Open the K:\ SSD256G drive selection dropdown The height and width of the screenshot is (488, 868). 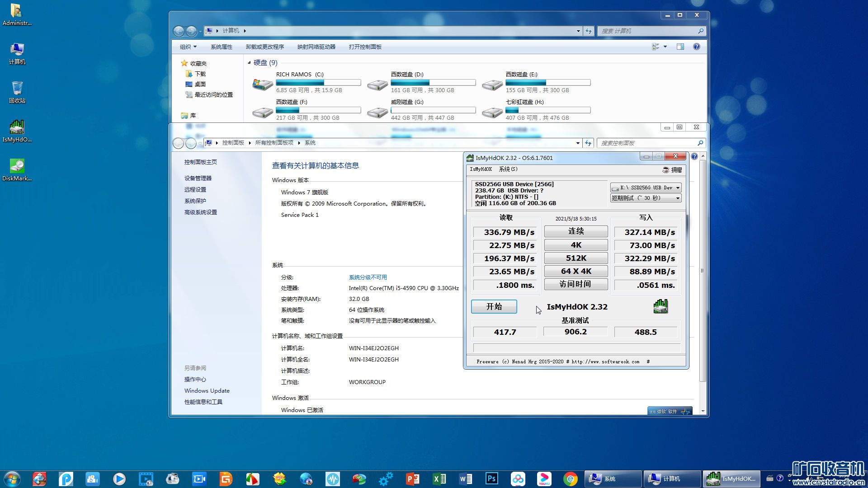[x=646, y=188]
